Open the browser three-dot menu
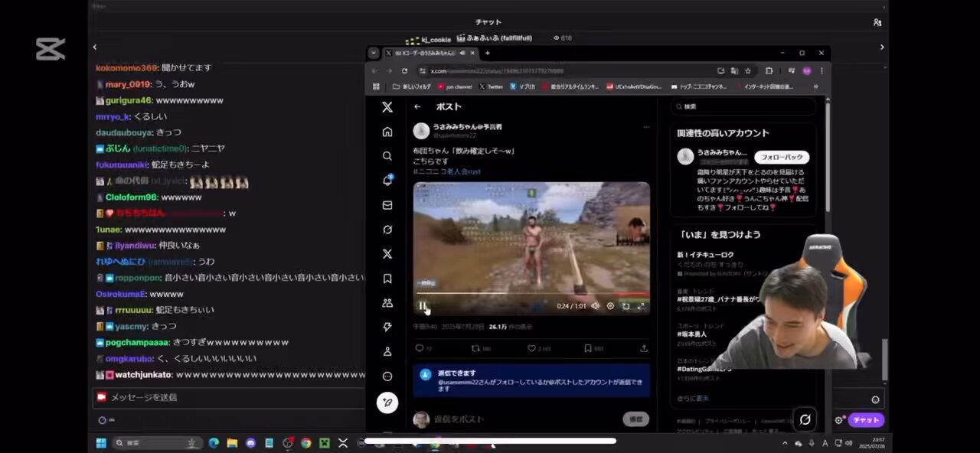The image size is (980, 453). click(822, 70)
